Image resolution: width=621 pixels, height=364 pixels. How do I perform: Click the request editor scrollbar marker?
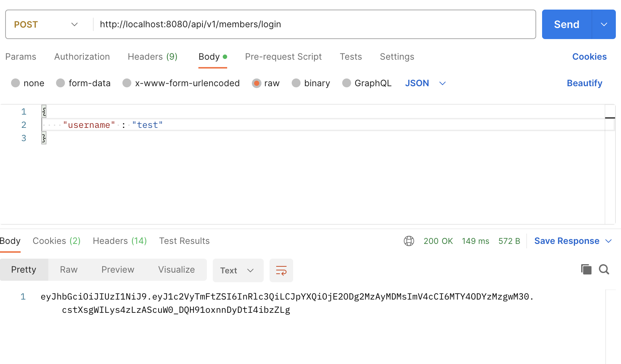[610, 118]
